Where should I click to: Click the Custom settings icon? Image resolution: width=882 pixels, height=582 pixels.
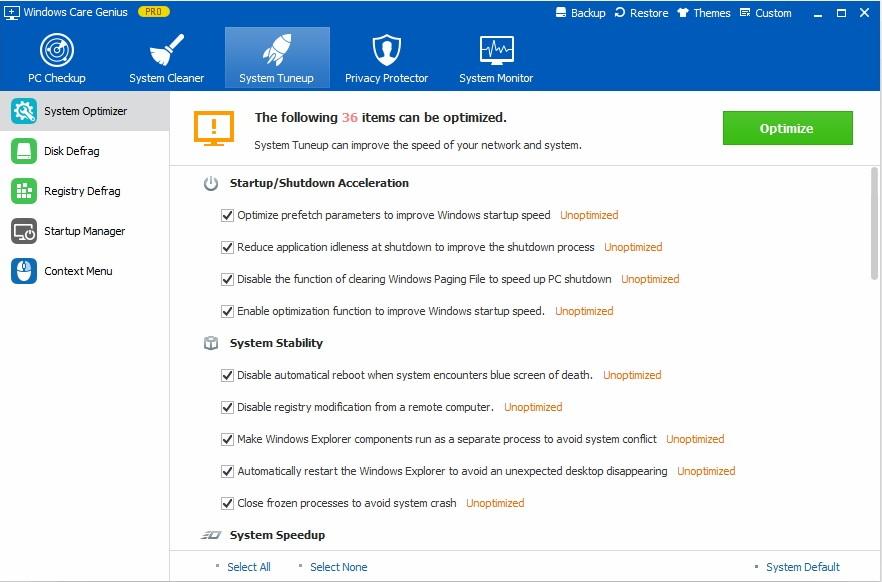coord(745,12)
